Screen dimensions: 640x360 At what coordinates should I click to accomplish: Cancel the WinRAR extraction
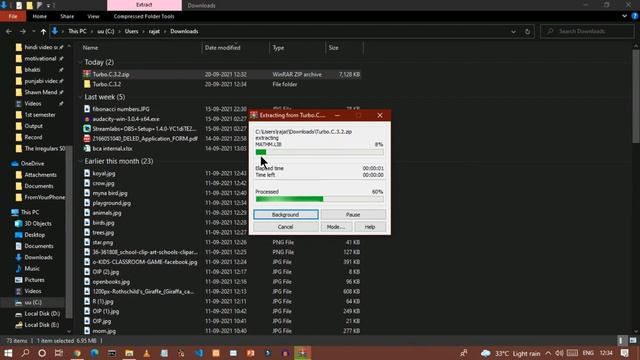(286, 227)
